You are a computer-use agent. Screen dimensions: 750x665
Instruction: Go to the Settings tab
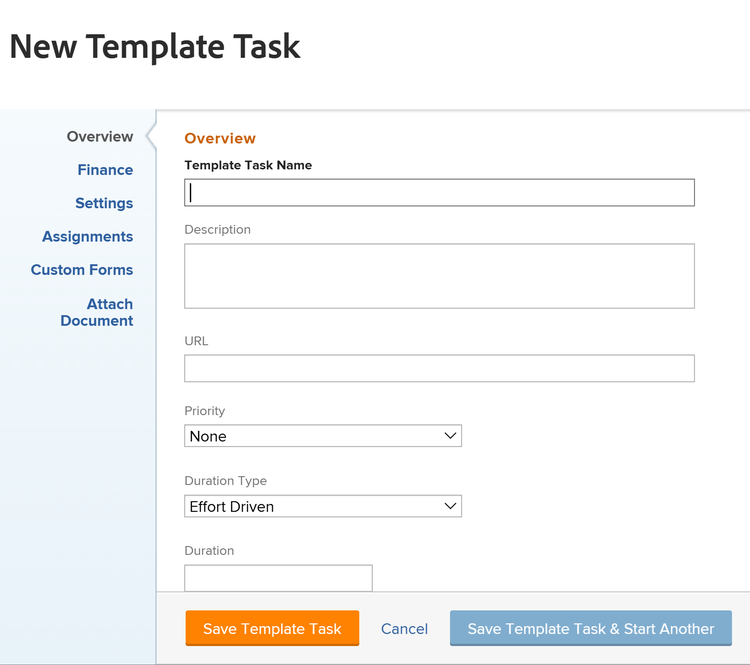104,203
